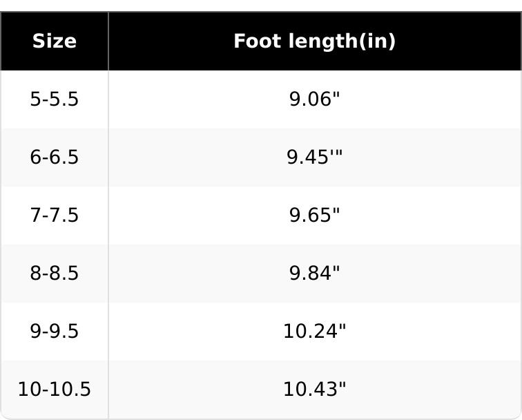Click the Foot length(in) column header
The height and width of the screenshot is (420, 522).
[314, 41]
